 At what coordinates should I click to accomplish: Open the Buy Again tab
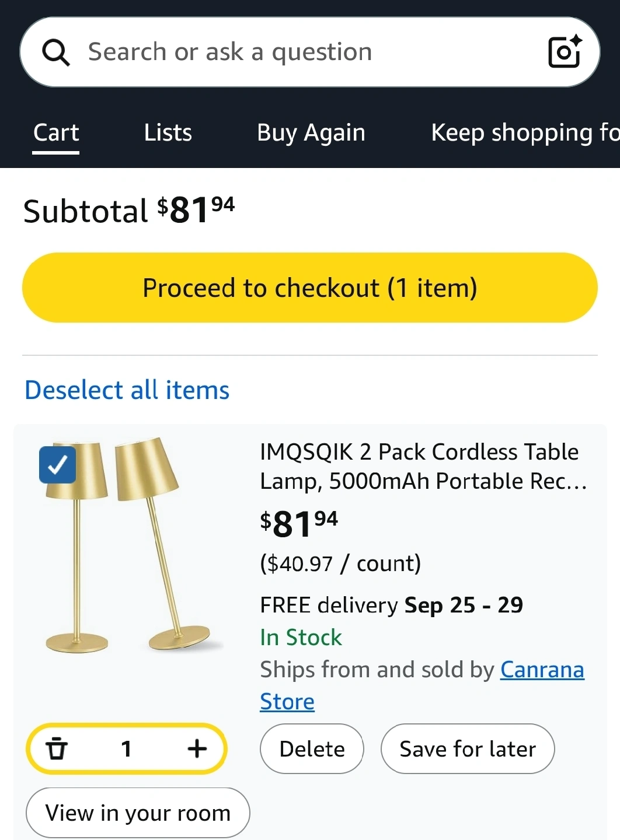click(x=311, y=133)
